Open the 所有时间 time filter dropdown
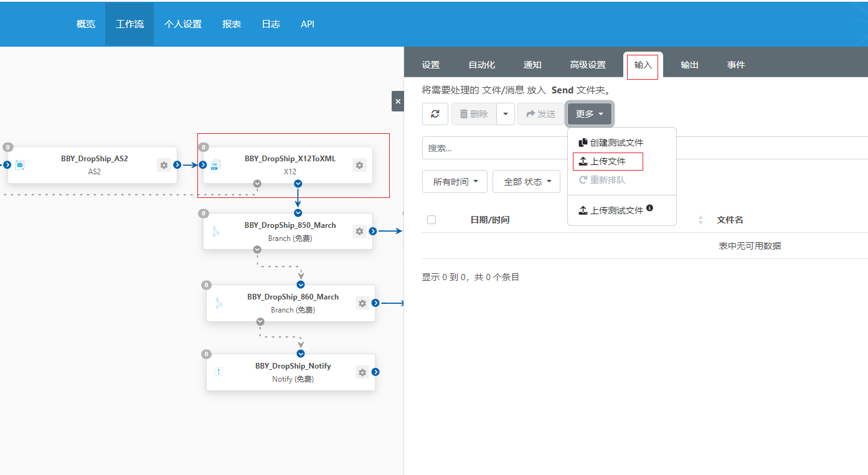Image resolution: width=868 pixels, height=475 pixels. 455,182
